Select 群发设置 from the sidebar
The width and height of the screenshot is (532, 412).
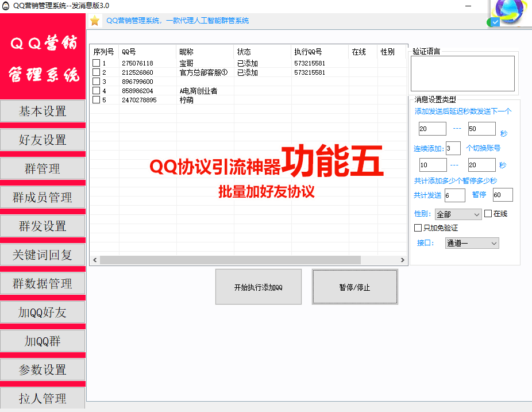pos(43,226)
